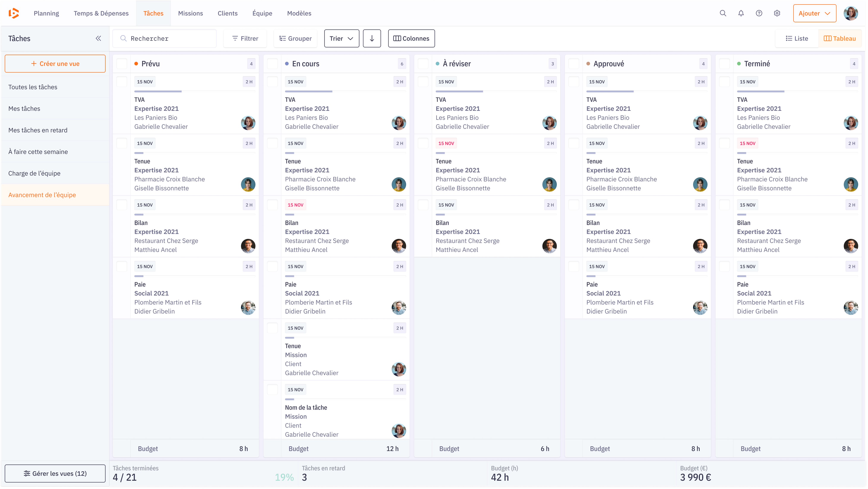Screen dimensions: 868x489
Task: Click avatar on En cours Tenue Mission card
Action: click(399, 369)
